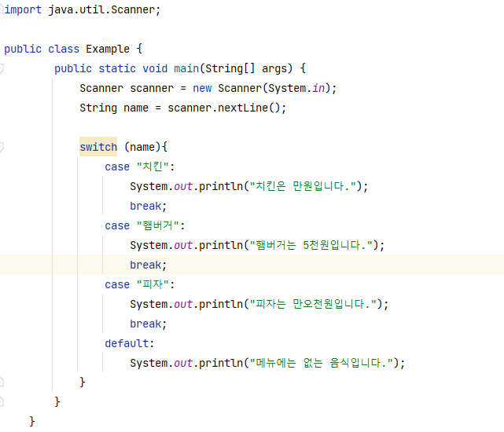Click 'break;' under the 치킨 case

[148, 206]
